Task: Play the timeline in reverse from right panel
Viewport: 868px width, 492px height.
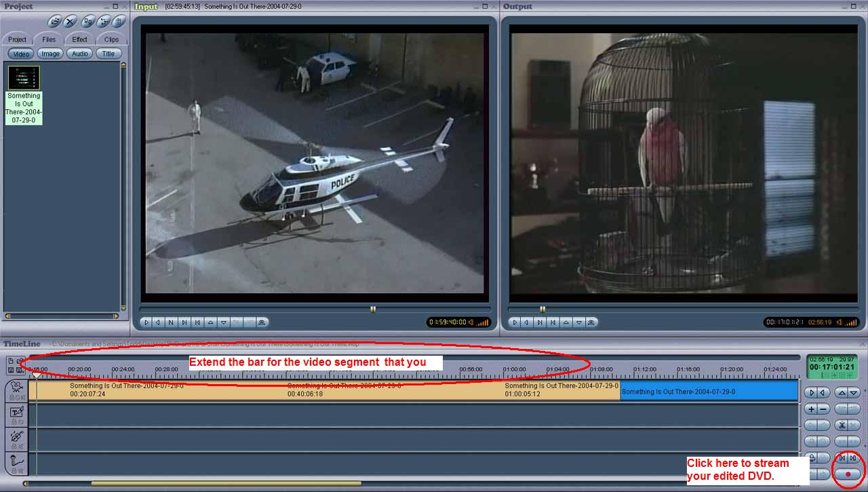Action: 823,392
